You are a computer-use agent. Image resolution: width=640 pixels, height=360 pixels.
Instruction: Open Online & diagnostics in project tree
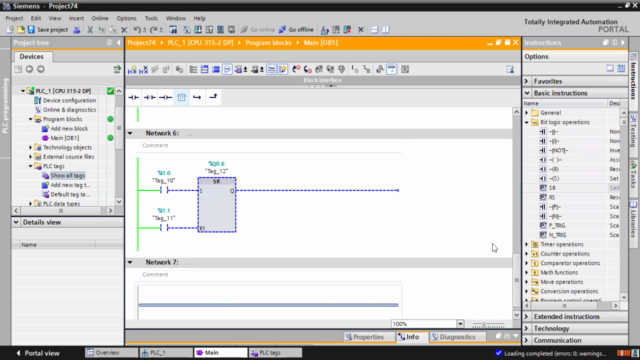(69, 110)
